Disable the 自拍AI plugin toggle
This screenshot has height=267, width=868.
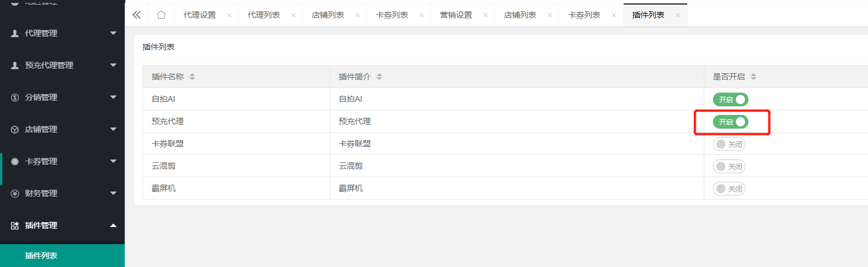pos(730,99)
